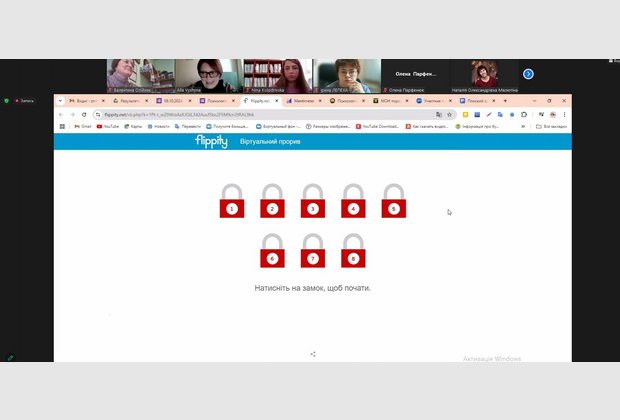This screenshot has height=420, width=620.
Task: Click the share icon at page bottom
Action: click(313, 354)
